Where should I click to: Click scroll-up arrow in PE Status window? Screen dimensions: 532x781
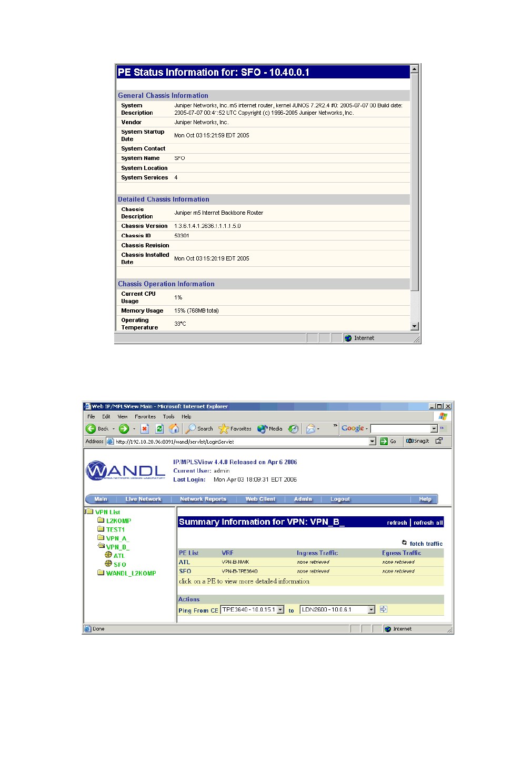coord(415,69)
